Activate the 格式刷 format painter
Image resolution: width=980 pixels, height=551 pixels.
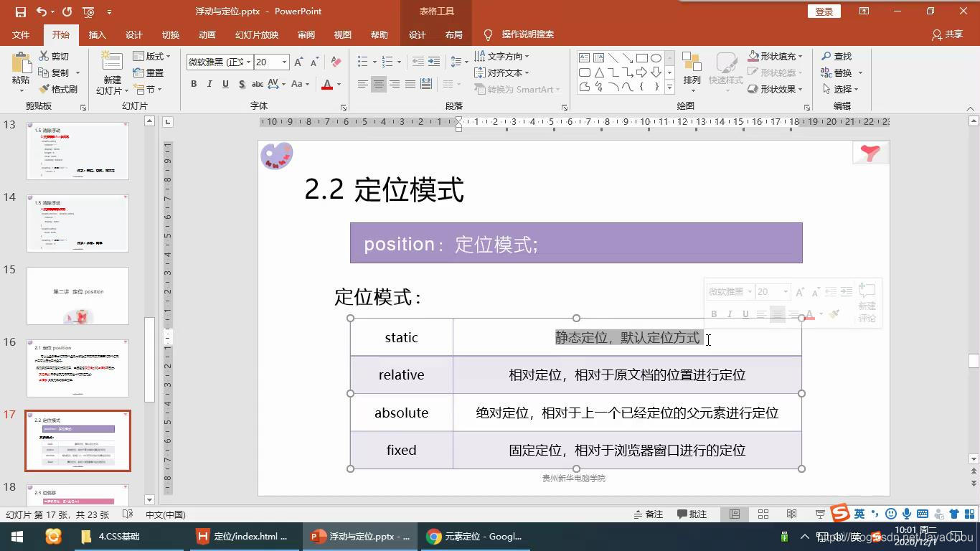point(58,89)
